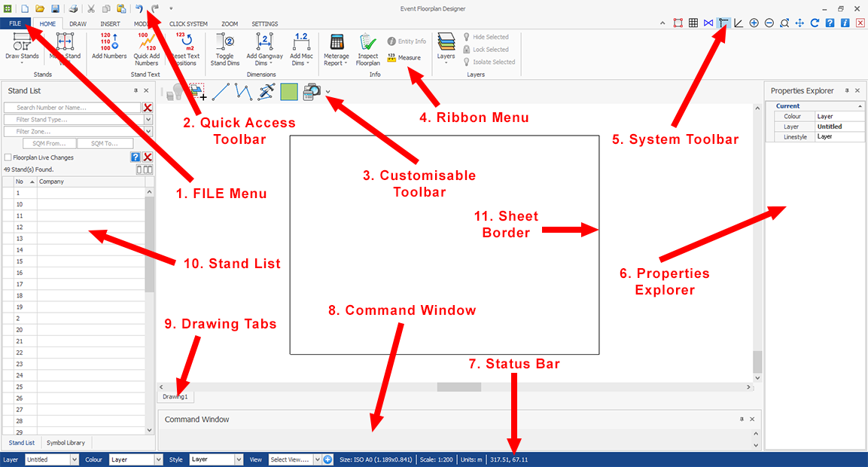The width and height of the screenshot is (868, 467).
Task: Open the Filter Zone dropdown
Action: coord(148,131)
